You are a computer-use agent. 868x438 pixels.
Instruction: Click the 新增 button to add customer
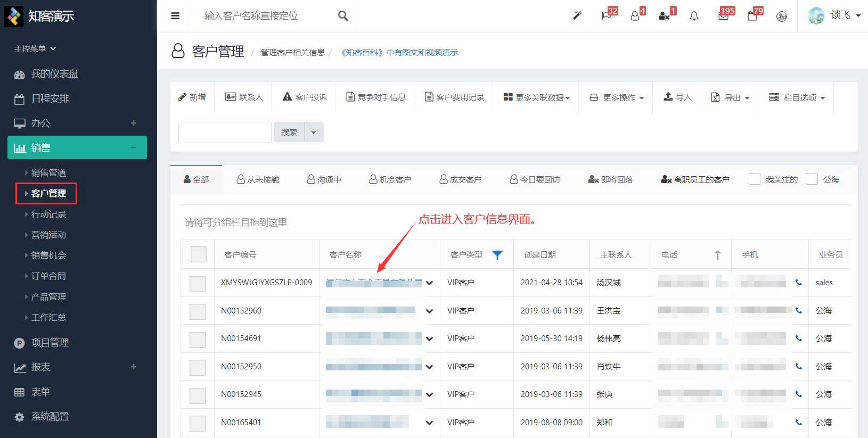(192, 97)
